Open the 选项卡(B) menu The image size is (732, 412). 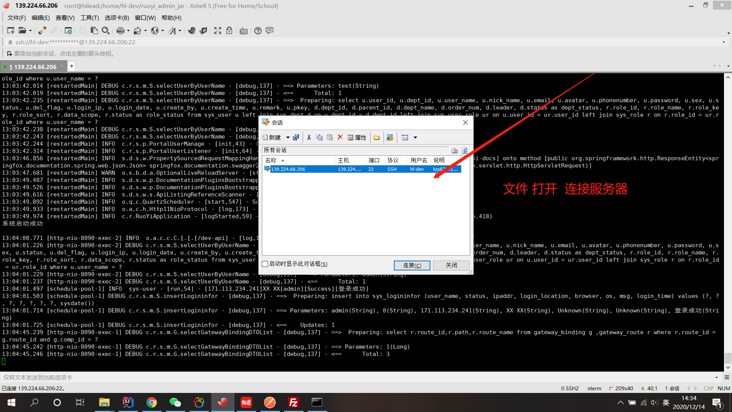click(x=117, y=18)
